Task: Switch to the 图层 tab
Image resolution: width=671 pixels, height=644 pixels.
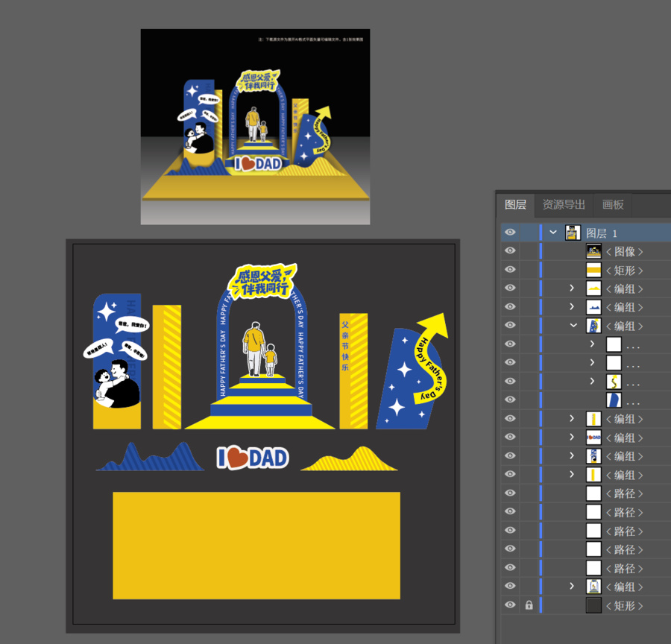Action: [515, 204]
